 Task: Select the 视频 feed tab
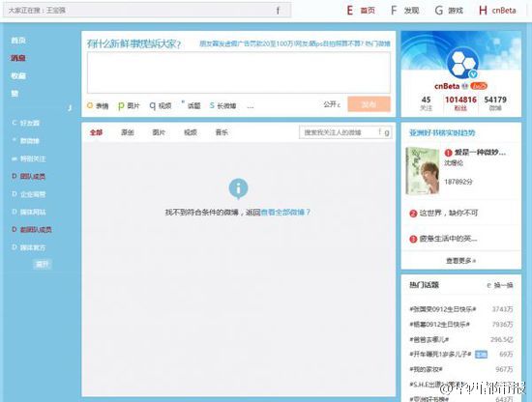(x=191, y=132)
